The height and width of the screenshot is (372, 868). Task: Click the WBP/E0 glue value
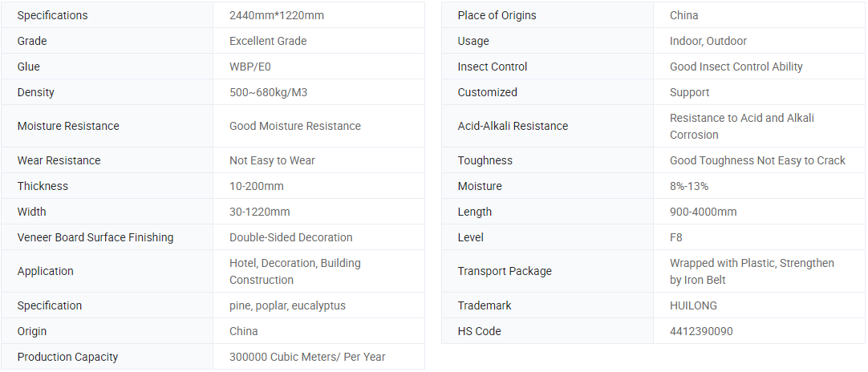click(249, 67)
